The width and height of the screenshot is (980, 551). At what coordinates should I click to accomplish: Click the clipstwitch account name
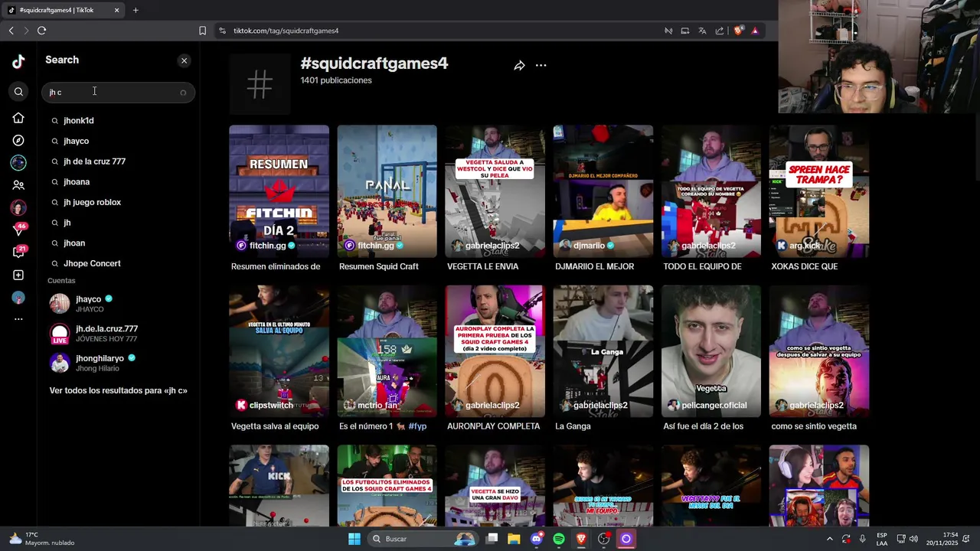pos(271,406)
